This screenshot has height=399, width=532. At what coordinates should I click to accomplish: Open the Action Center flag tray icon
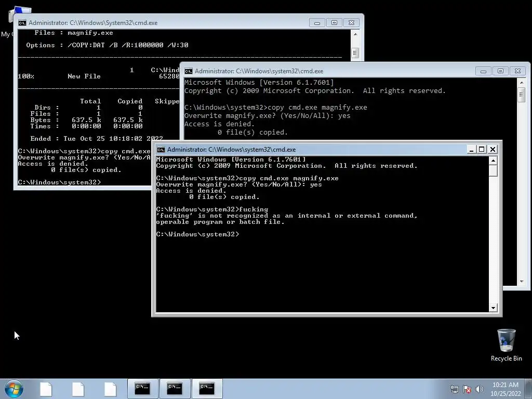pyautogui.click(x=467, y=389)
